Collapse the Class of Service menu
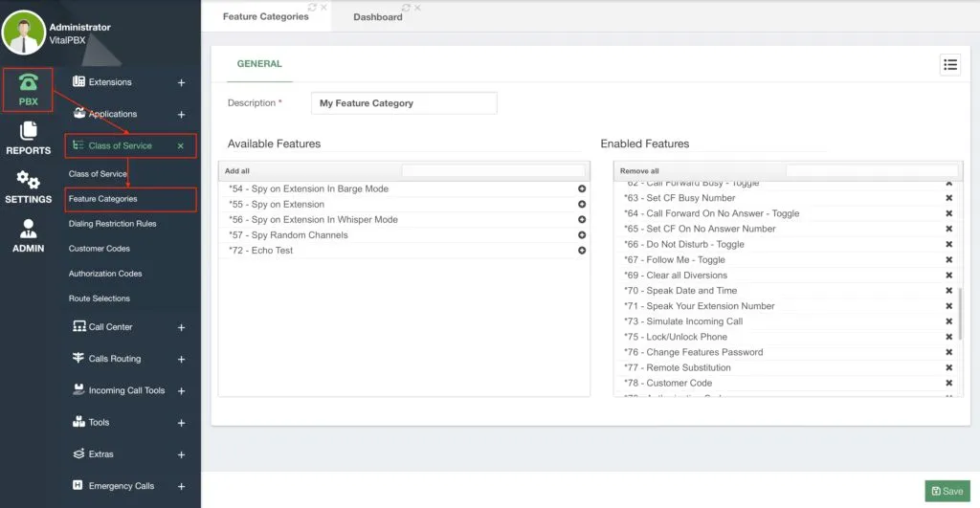This screenshot has width=980, height=508. coord(181,145)
